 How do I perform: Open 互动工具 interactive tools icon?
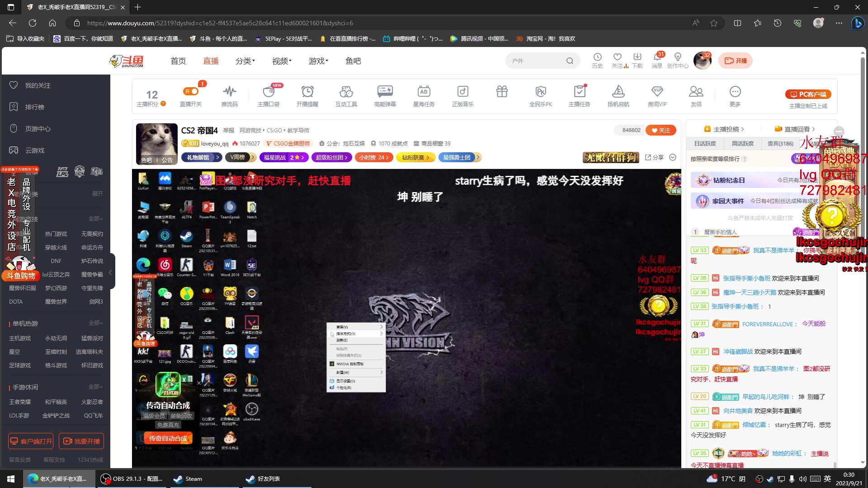(x=346, y=96)
